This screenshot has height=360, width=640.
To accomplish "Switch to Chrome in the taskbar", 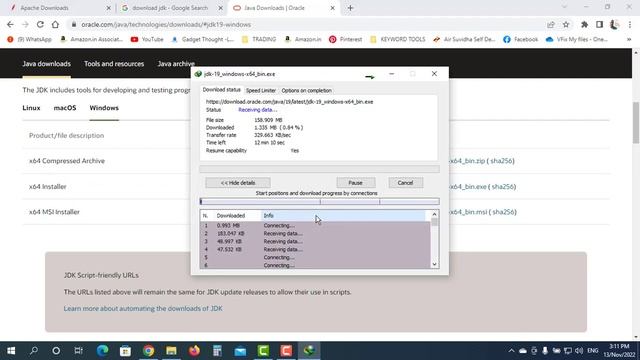I will point(149,351).
